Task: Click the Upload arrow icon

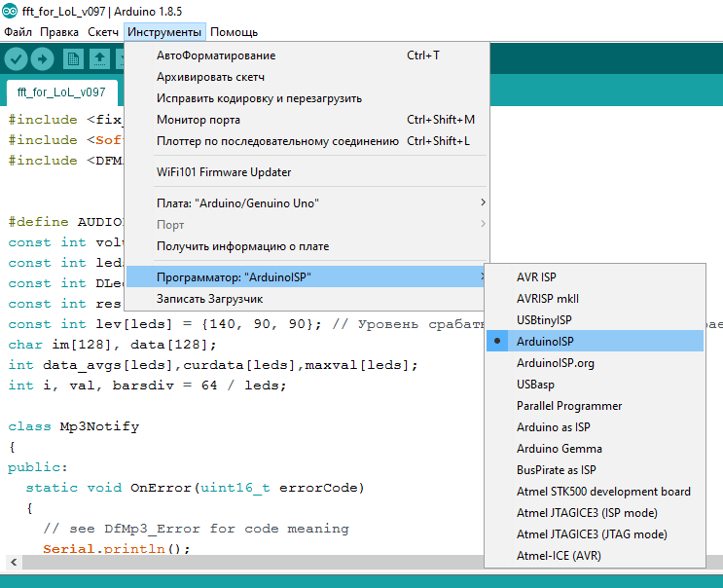Action: tap(43, 59)
